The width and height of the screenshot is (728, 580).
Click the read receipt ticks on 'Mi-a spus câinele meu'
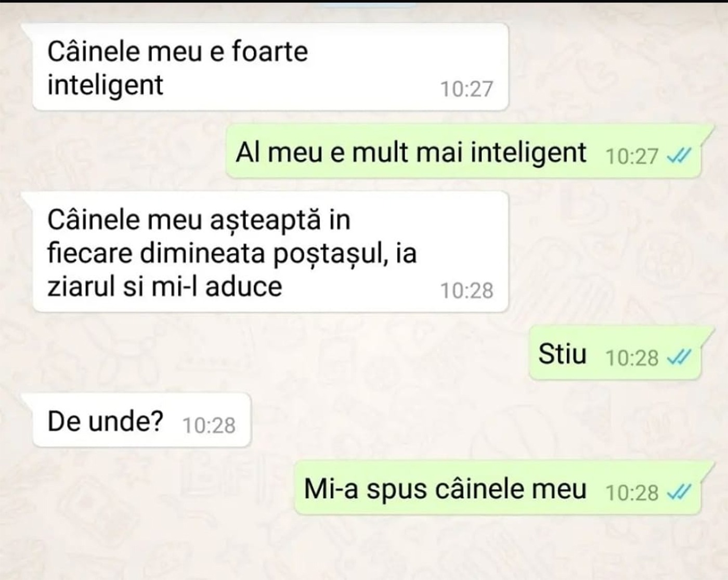679,492
